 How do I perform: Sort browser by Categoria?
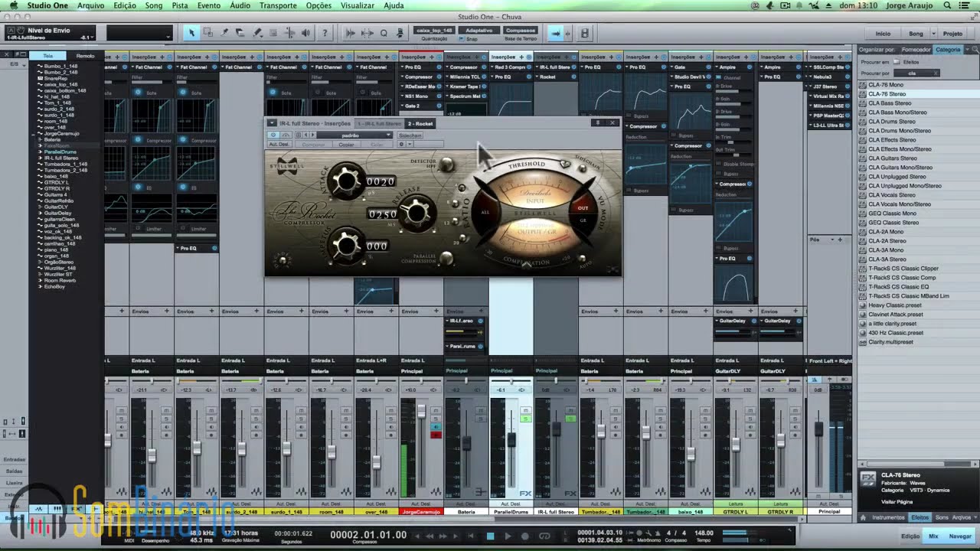click(948, 50)
